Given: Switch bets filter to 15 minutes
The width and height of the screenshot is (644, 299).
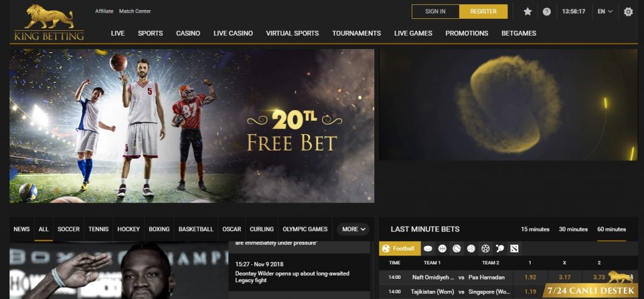Looking at the screenshot, I should point(535,229).
